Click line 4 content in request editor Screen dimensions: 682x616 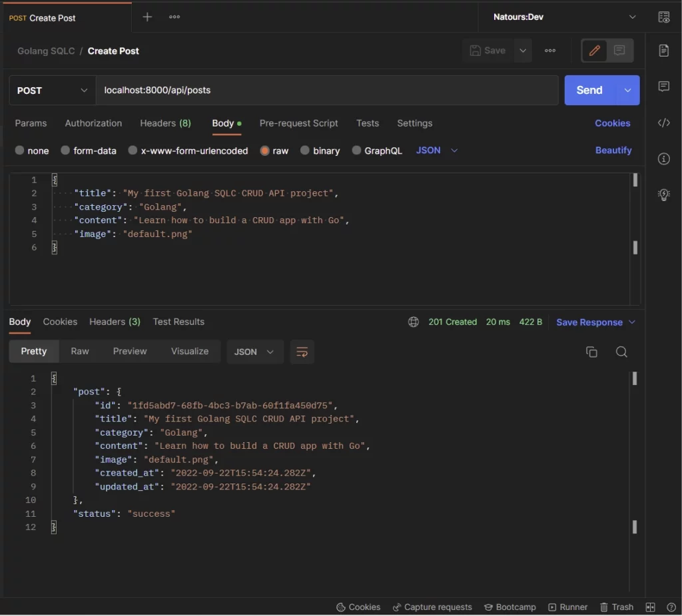(211, 220)
